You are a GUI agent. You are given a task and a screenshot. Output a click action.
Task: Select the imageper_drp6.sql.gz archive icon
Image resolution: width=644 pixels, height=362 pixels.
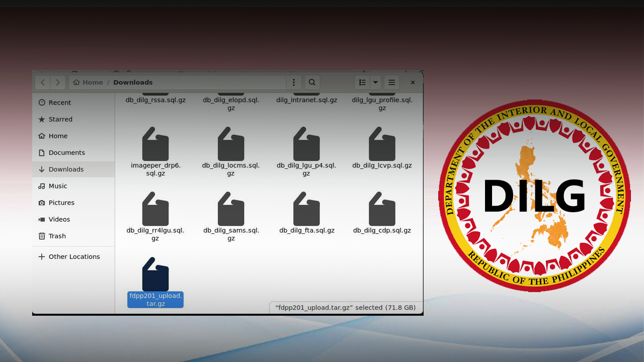click(155, 144)
